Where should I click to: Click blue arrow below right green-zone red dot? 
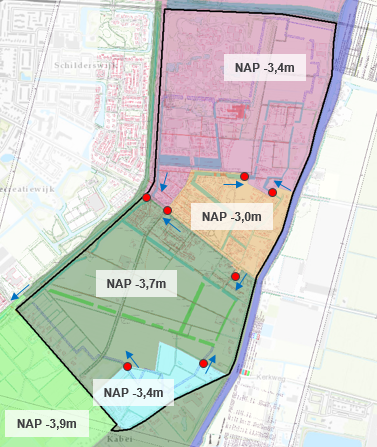point(241,282)
